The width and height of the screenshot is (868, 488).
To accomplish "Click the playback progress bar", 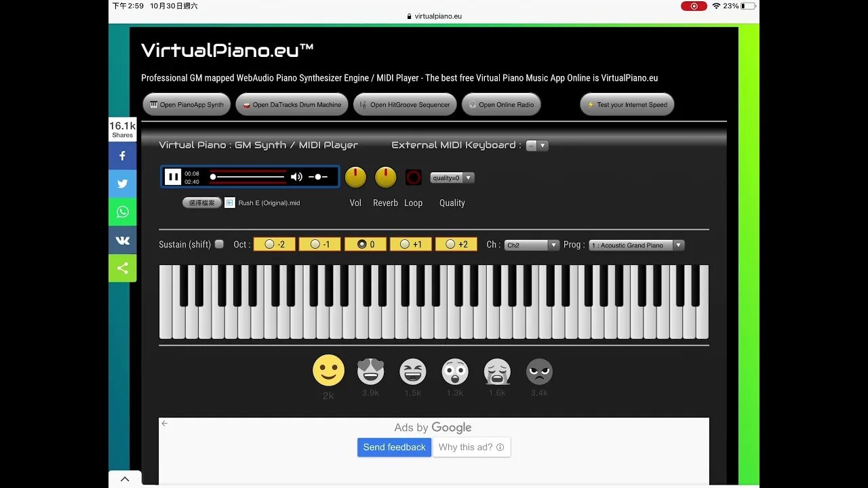I will pyautogui.click(x=248, y=177).
